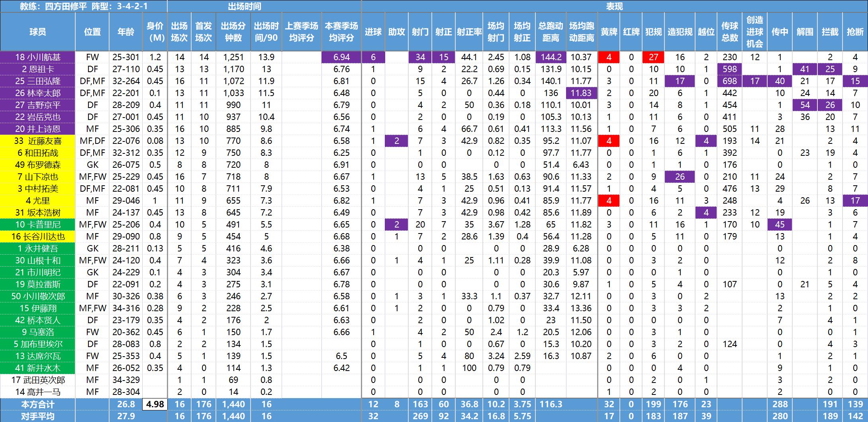The image size is (868, 422).
Task: Click the 总跑动距离 column header
Action: (x=551, y=32)
